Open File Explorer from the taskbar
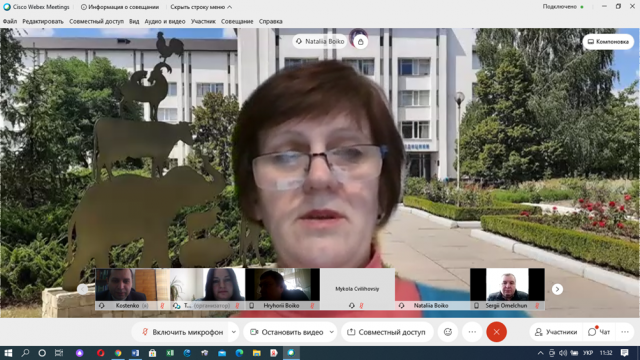 [256, 353]
